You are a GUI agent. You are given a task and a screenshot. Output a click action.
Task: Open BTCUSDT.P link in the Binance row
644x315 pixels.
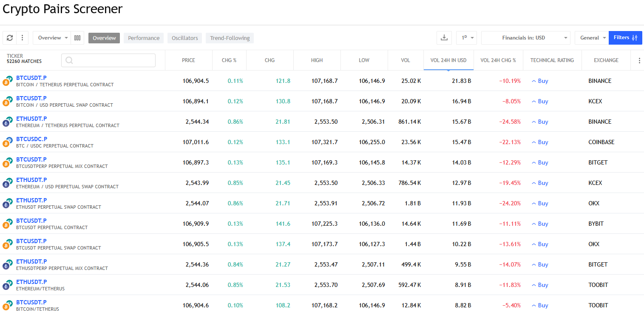tap(31, 78)
